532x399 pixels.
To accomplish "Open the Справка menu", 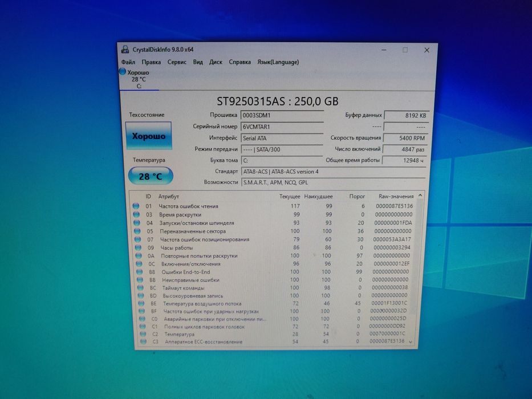I will [x=239, y=62].
